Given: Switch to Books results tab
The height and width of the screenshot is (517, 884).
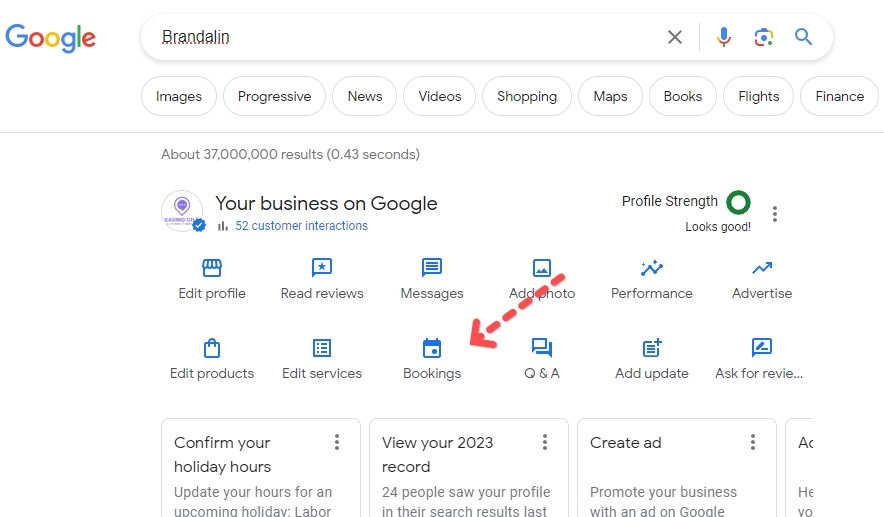Looking at the screenshot, I should click(x=683, y=96).
